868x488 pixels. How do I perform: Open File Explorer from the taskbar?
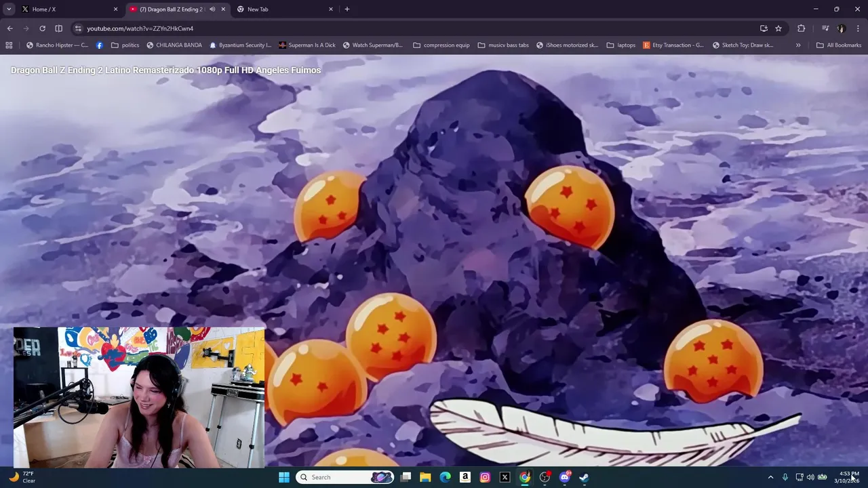click(x=425, y=477)
